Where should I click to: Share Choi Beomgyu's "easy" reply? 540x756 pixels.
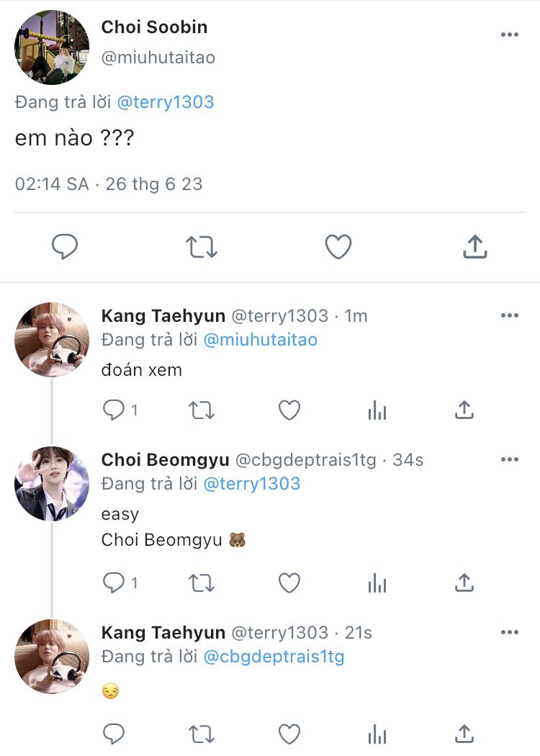point(464,582)
